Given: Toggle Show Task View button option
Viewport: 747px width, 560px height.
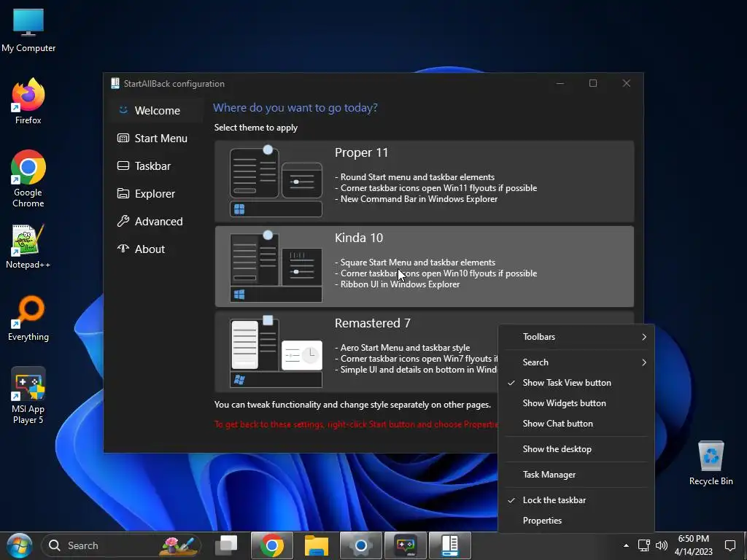Looking at the screenshot, I should pos(576,383).
